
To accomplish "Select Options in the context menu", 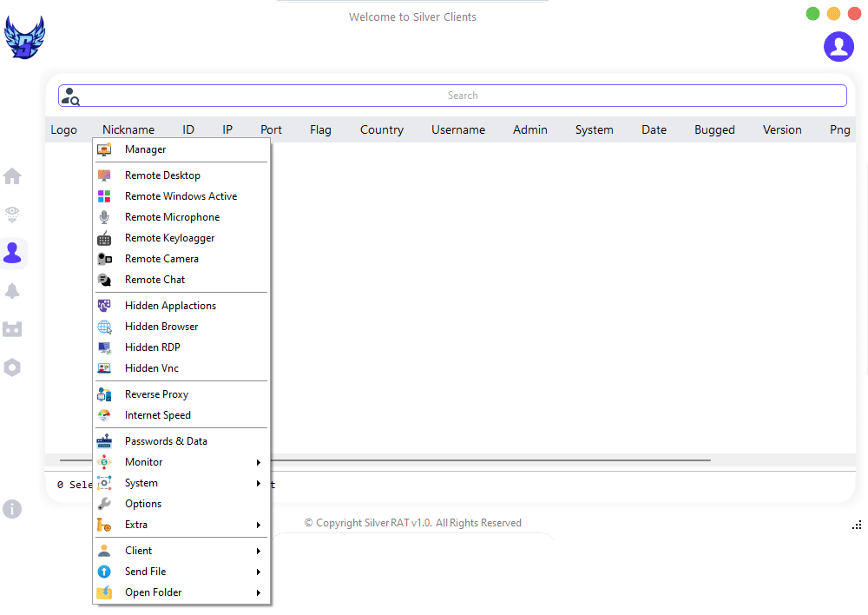I will tap(143, 504).
